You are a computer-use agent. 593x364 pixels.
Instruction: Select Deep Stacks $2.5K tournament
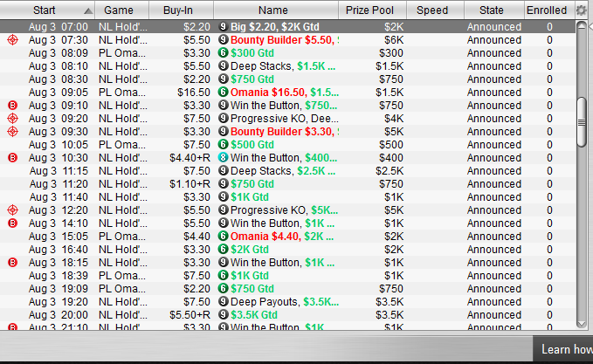coord(282,171)
